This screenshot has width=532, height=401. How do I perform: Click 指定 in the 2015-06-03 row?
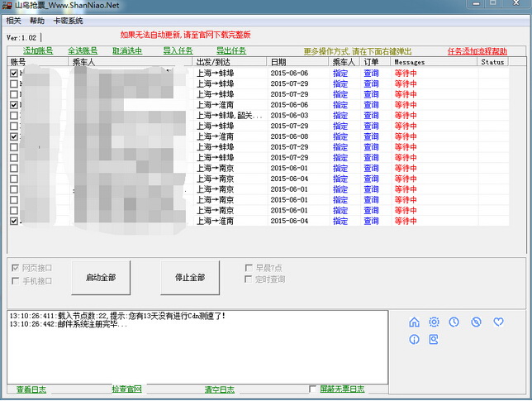click(x=340, y=116)
